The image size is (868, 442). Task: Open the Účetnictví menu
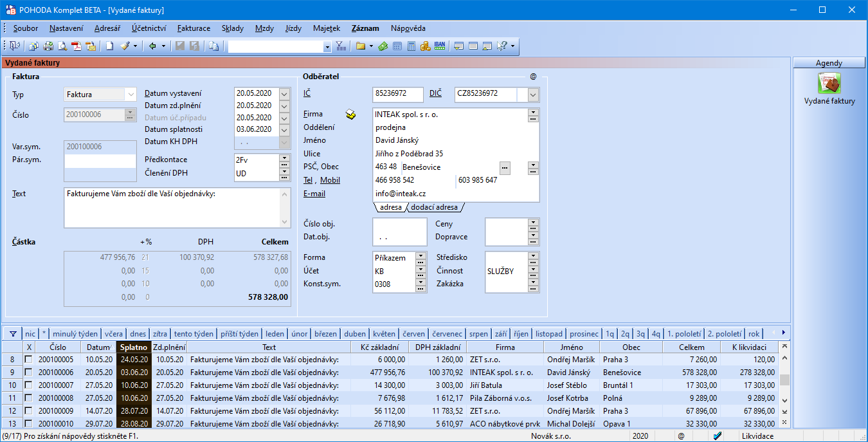coord(149,28)
